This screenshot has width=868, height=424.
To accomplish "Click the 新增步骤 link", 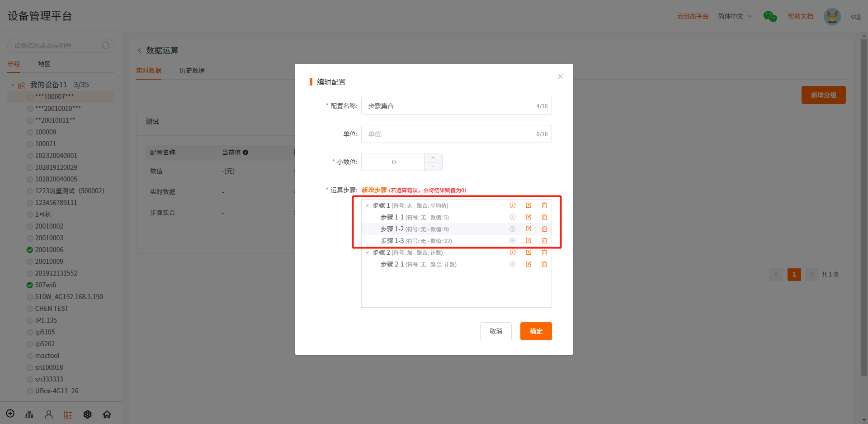I will [374, 190].
